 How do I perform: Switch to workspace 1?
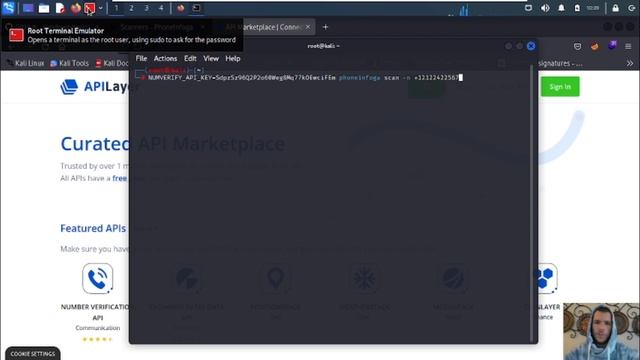(116, 8)
